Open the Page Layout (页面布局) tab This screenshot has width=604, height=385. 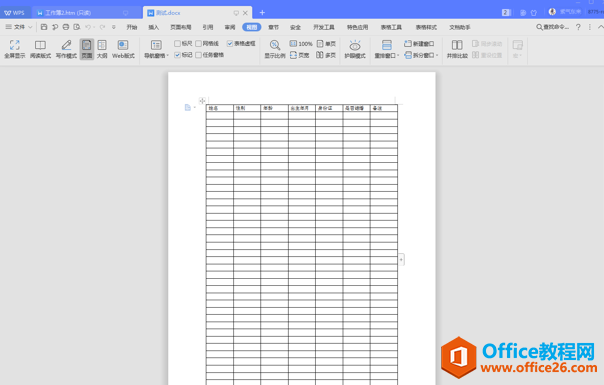[x=181, y=27]
